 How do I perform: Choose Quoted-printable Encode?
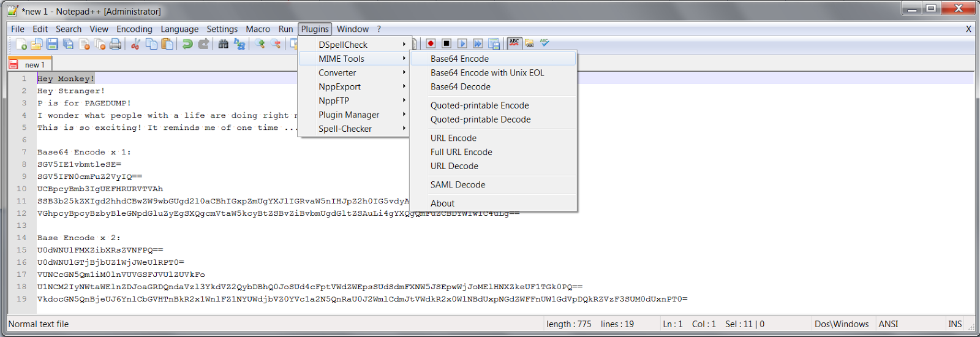click(x=493, y=105)
